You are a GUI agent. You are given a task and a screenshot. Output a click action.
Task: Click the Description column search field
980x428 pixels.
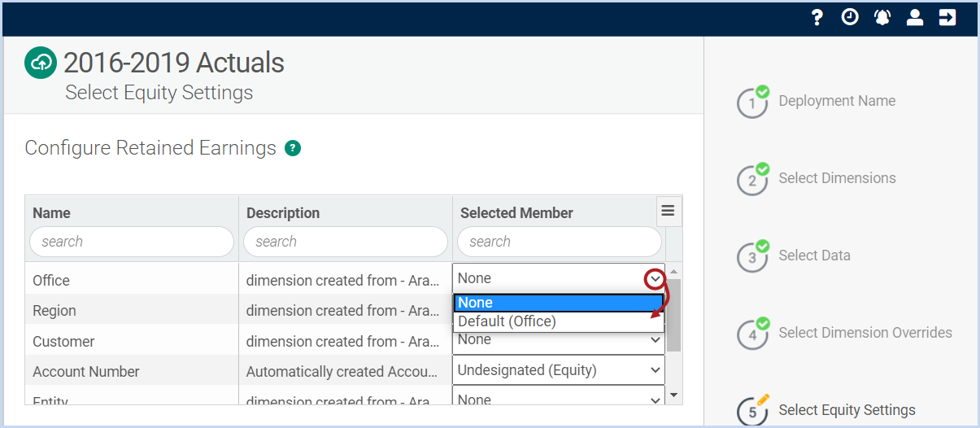[346, 242]
